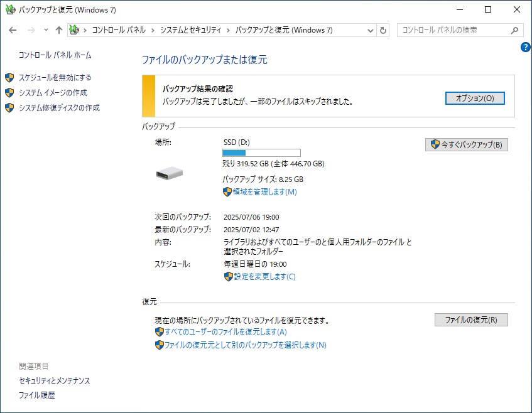The width and height of the screenshot is (532, 413).
Task: Go up one level with up arrow
Action: [x=59, y=30]
